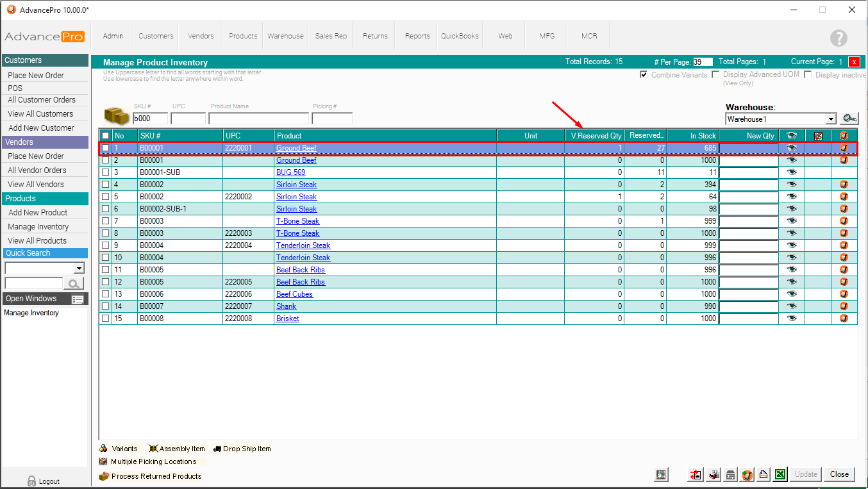Viewport: 868px width, 489px height.
Task: Open the QuickBooks menu
Action: pos(460,36)
